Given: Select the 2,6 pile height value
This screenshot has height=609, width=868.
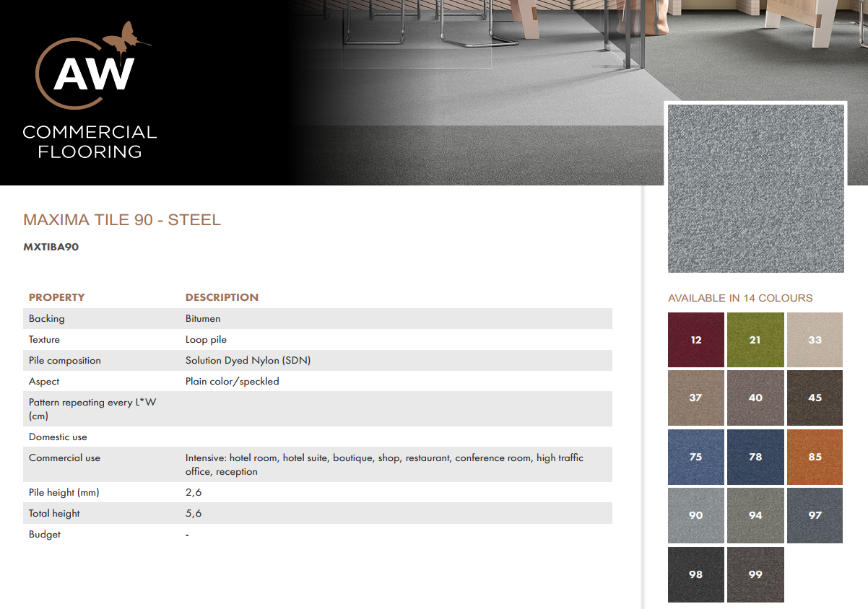Looking at the screenshot, I should pos(193,492).
